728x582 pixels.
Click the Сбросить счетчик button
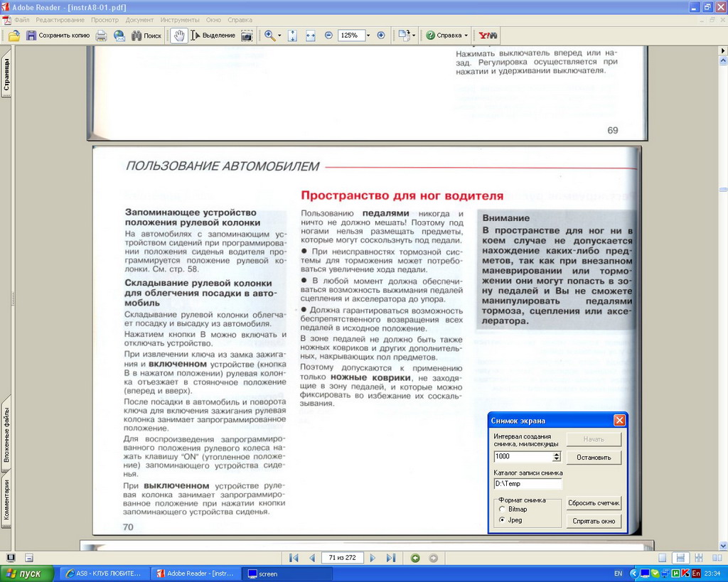pyautogui.click(x=594, y=503)
